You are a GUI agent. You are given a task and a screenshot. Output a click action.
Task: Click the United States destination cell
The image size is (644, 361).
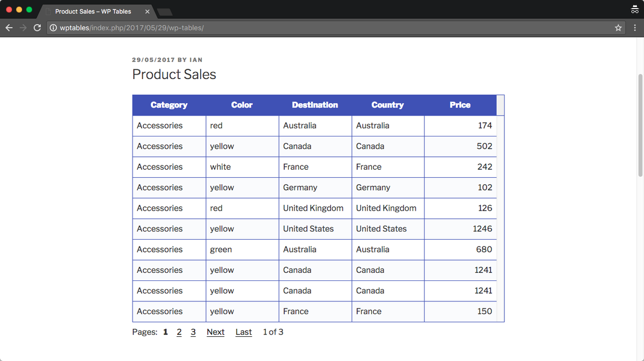[315, 229]
